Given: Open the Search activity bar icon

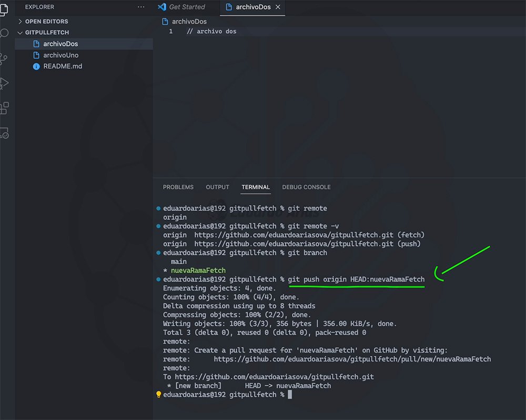Looking at the screenshot, I should [x=4, y=33].
